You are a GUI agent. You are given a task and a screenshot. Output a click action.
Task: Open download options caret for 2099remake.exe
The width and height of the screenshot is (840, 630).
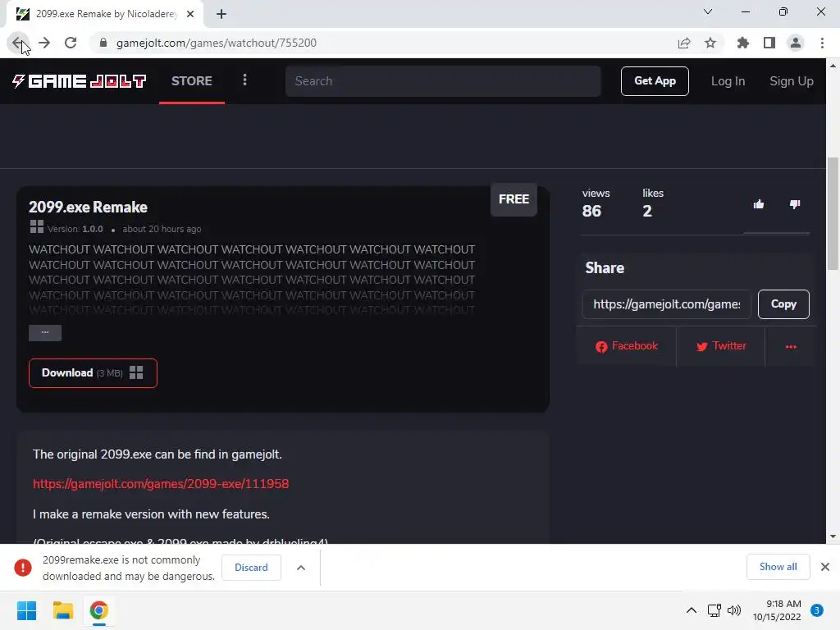(x=301, y=568)
